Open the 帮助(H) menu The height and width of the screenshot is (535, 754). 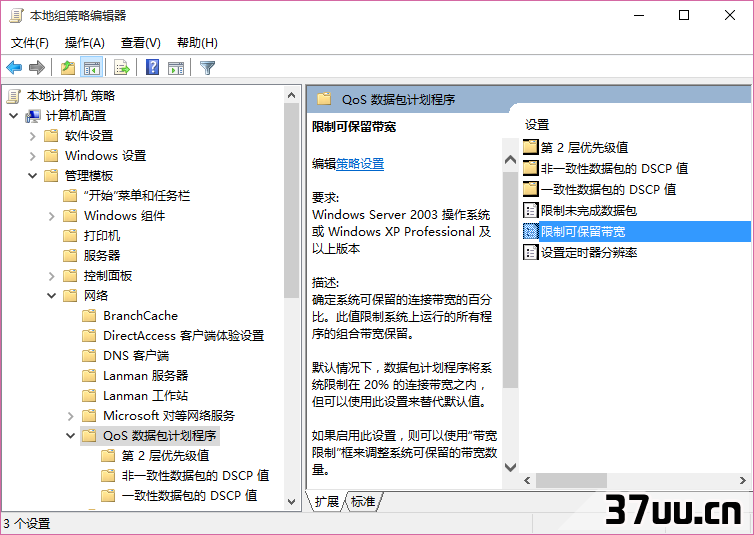tap(197, 43)
